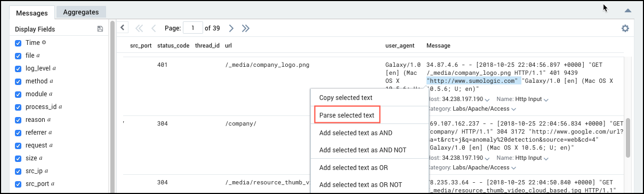Open the results settings gear
Viewport: 644px width, 194px height.
click(x=625, y=28)
